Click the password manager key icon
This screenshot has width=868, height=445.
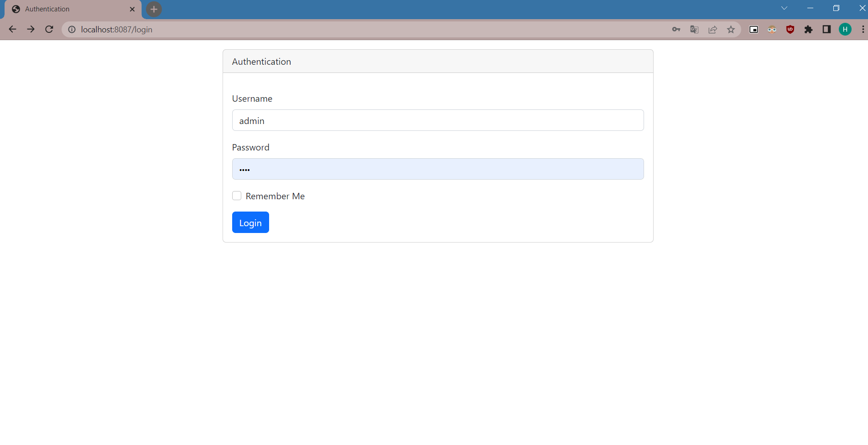pos(676,29)
